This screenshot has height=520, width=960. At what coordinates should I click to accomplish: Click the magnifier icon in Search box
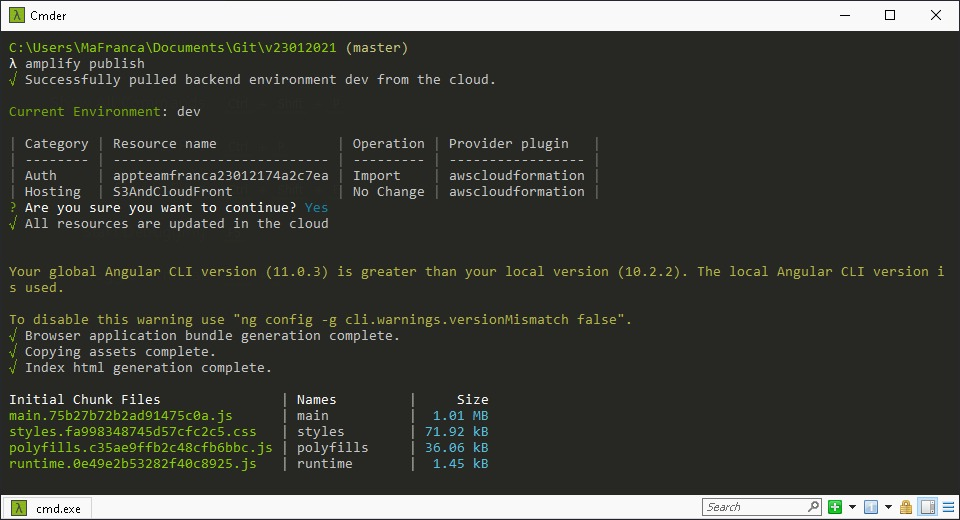pyautogui.click(x=813, y=507)
